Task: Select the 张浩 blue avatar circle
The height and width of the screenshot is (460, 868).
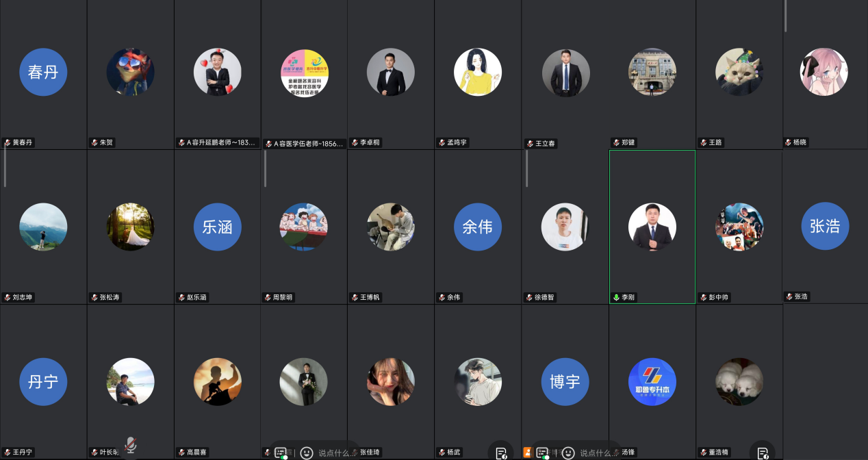Action: [x=825, y=227]
